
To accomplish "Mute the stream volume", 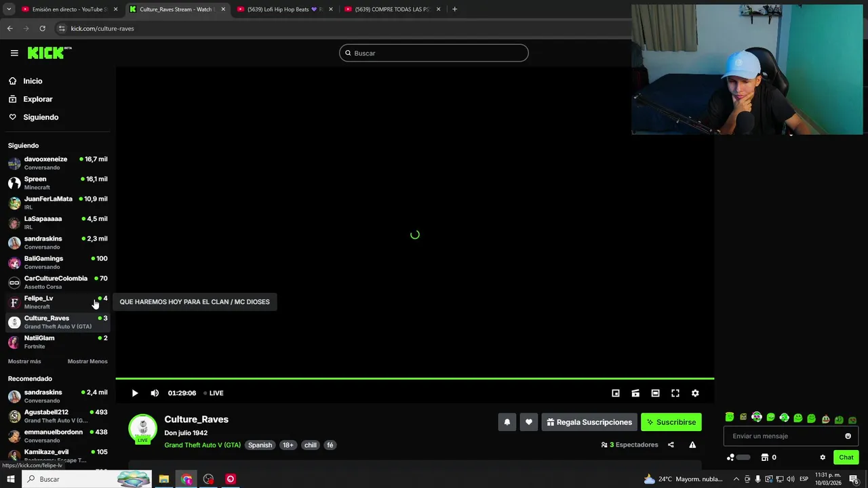I will click(155, 393).
